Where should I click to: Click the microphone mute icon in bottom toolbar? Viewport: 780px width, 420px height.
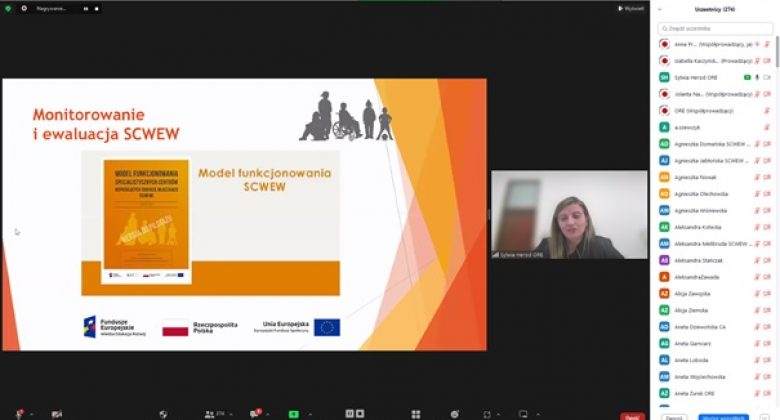point(19,413)
